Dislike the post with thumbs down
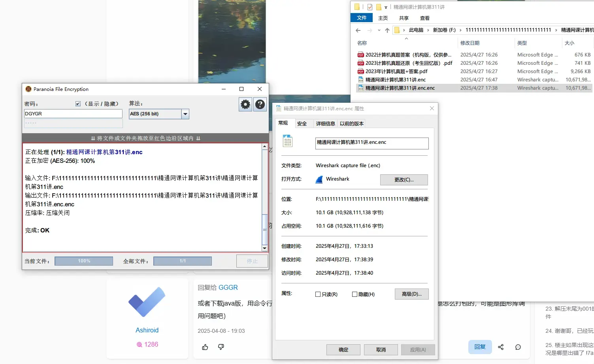 coord(221,347)
